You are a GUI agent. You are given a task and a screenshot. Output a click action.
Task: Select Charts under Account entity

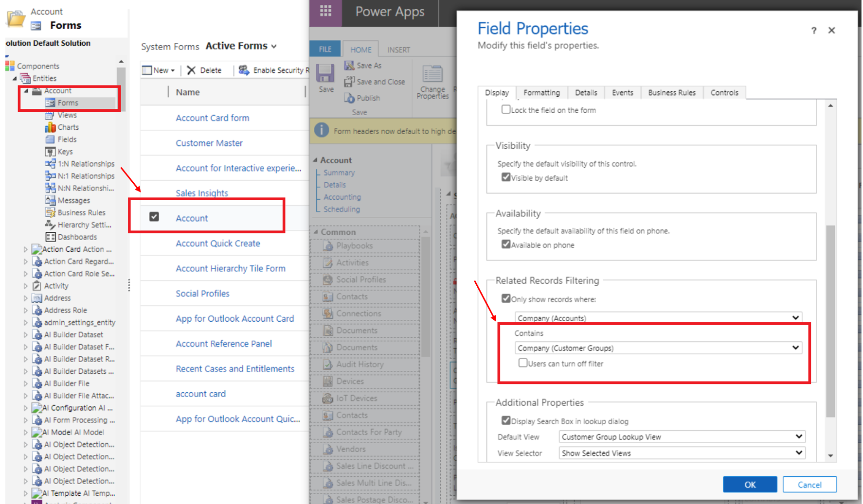coord(68,127)
